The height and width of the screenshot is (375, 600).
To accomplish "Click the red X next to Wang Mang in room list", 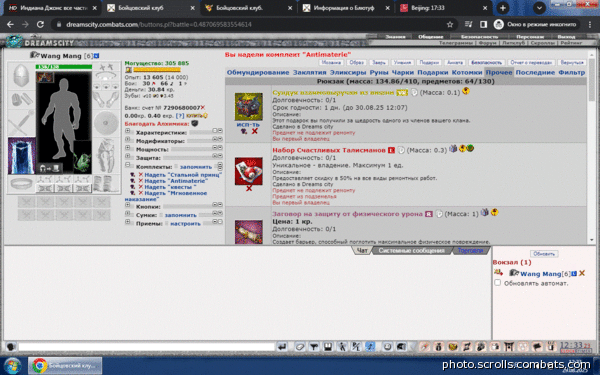I will (x=582, y=273).
